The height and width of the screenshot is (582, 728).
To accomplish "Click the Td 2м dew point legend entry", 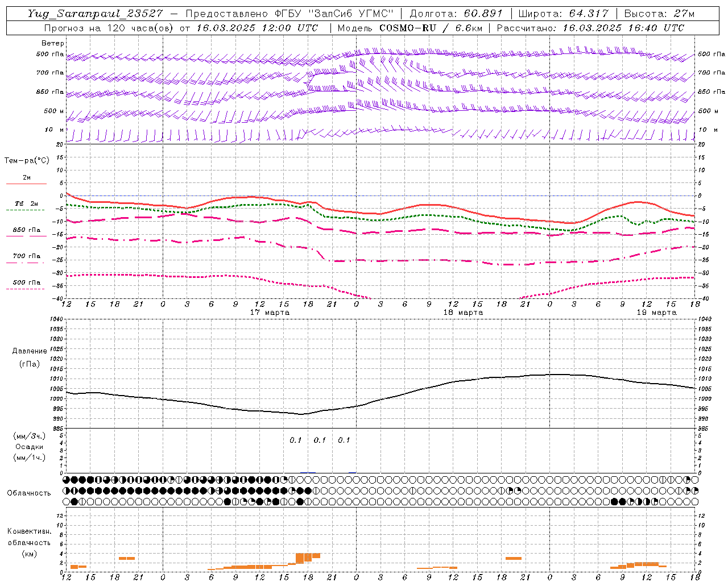I will click(26, 203).
